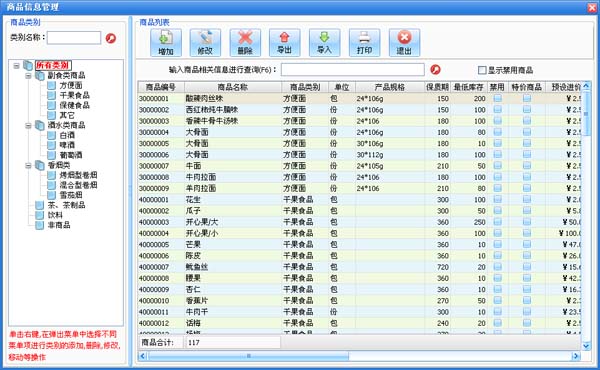Toggle 特价商品 checkbox for product 30000002
Viewport: 600px width, 370px height.
(x=527, y=109)
